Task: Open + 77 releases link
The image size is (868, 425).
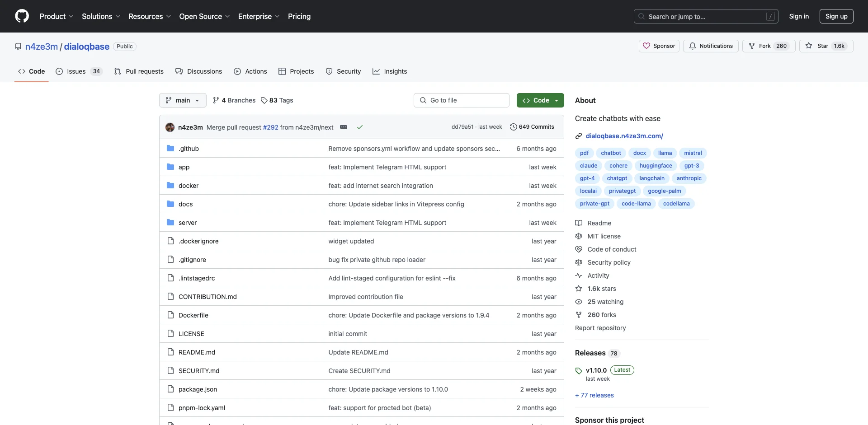Action: click(594, 395)
